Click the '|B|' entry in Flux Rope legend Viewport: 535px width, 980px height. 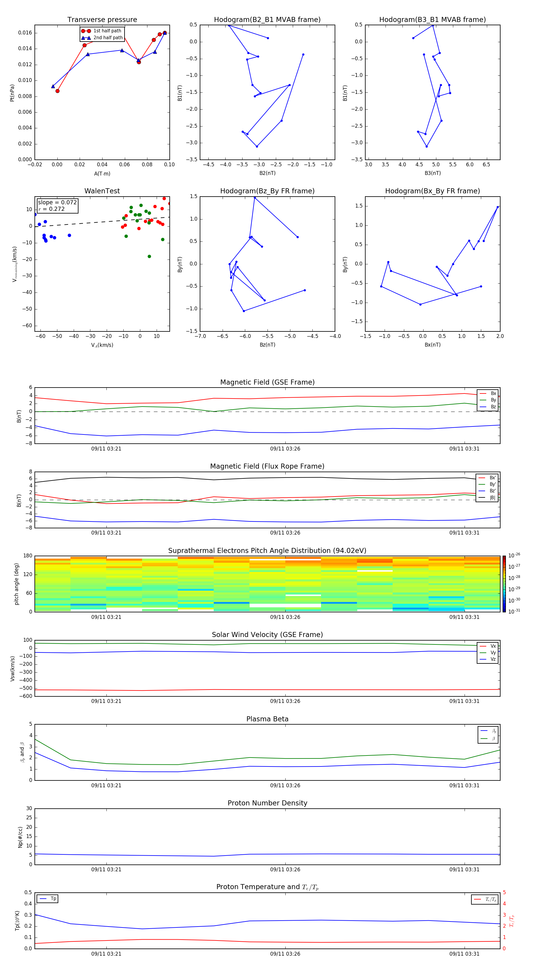487,498
